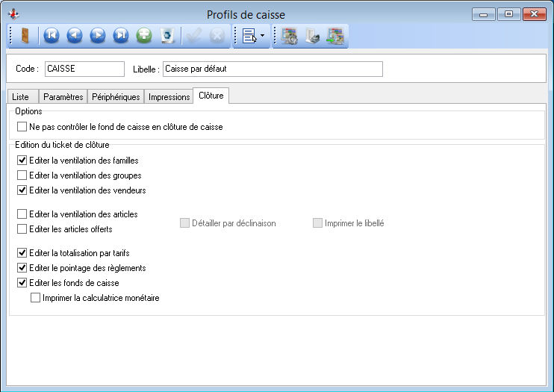Image resolution: width=554 pixels, height=392 pixels.
Task: Jump to the last record
Action: (x=120, y=35)
